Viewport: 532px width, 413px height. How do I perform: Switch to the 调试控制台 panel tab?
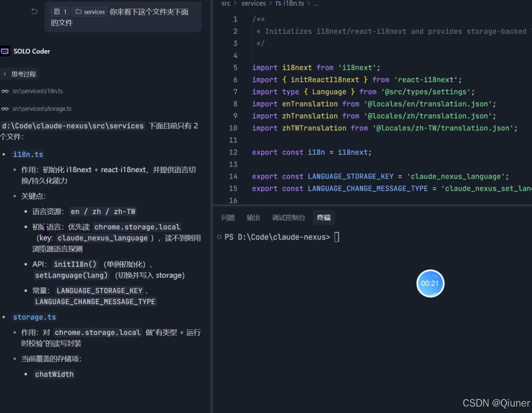[289, 217]
